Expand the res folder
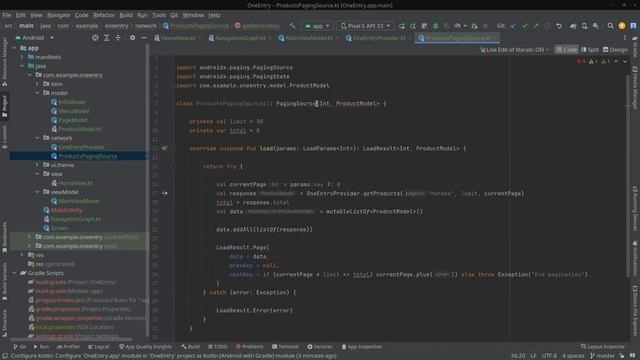This screenshot has height=360, width=640. coord(22,255)
